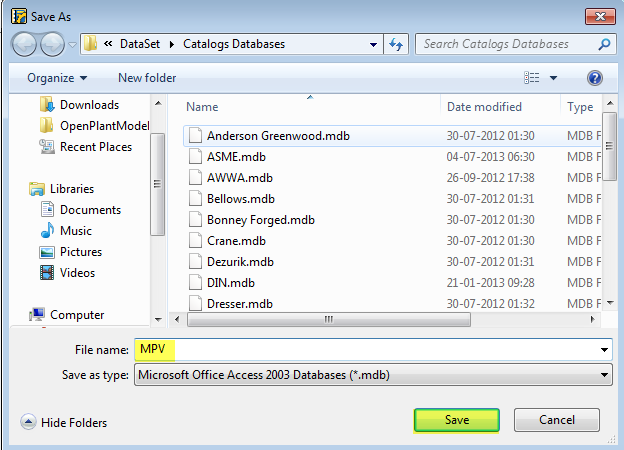Click file list vertical scroll down arrow

pyautogui.click(x=610, y=303)
